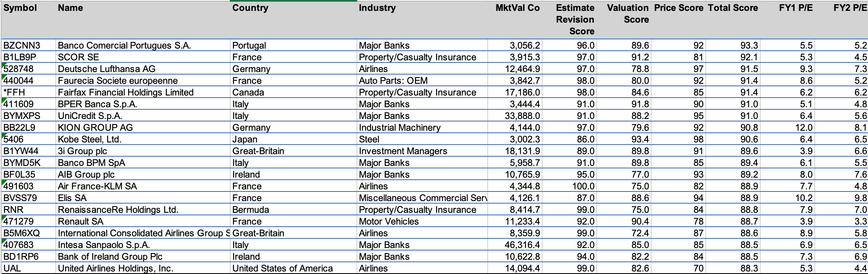The width and height of the screenshot is (868, 274).
Task: Select the Renault SA name cell
Action: coord(143,221)
